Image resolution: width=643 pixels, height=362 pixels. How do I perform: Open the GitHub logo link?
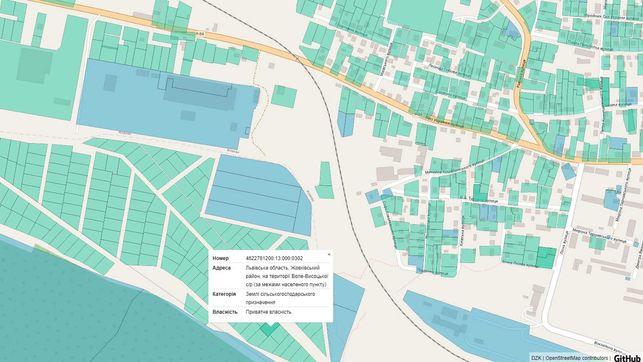point(627,358)
